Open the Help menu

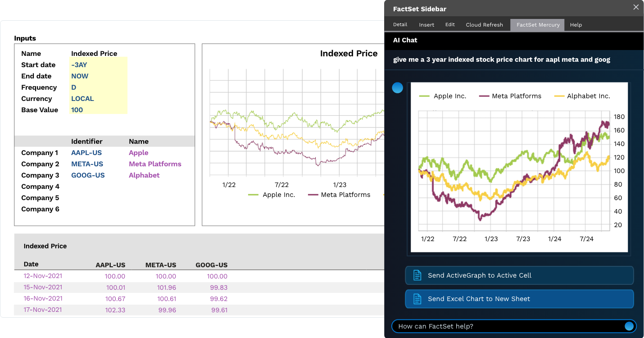[576, 25]
